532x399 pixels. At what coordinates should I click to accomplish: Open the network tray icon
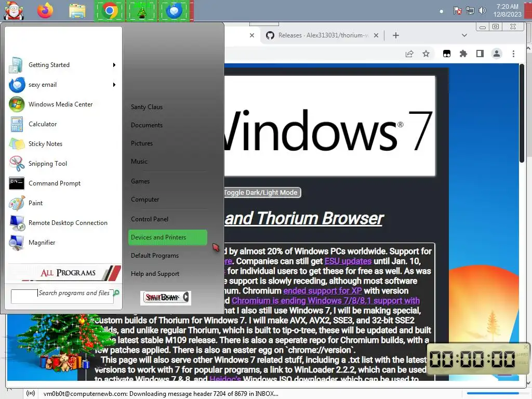click(470, 11)
